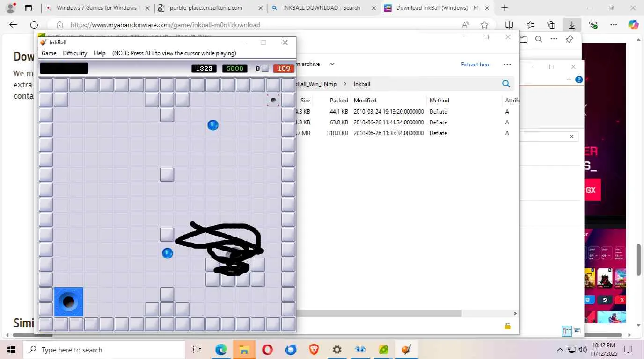Open Edge Collections
Viewport: 644px width, 359px height.
point(551,25)
